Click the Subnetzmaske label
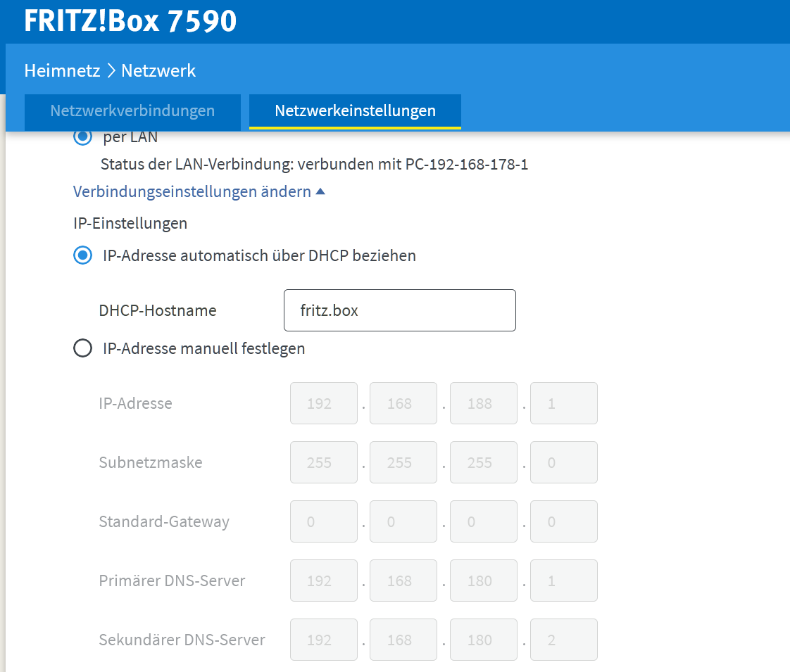This screenshot has width=790, height=672. coord(151,462)
